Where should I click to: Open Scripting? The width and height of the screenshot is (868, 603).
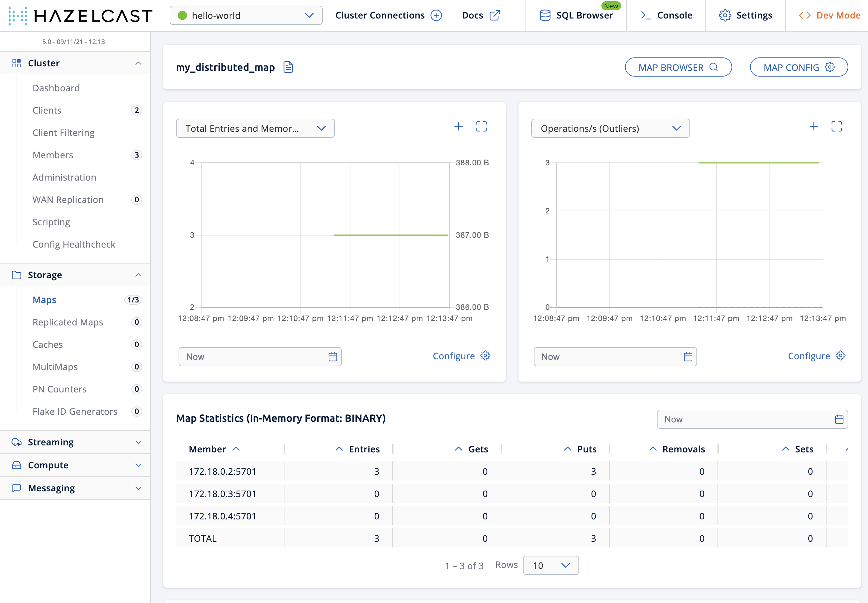[51, 222]
